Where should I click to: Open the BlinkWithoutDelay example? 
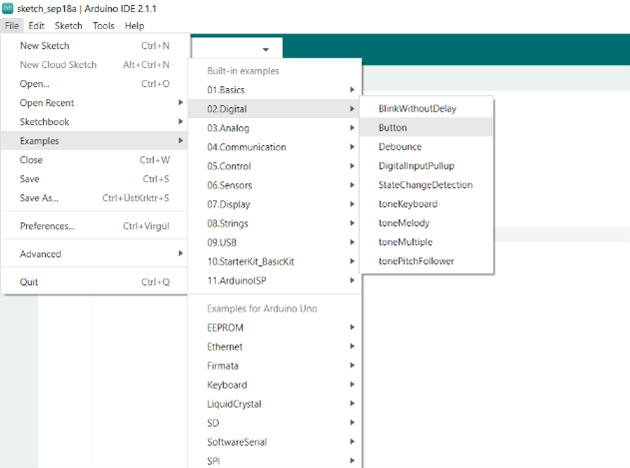(426, 108)
